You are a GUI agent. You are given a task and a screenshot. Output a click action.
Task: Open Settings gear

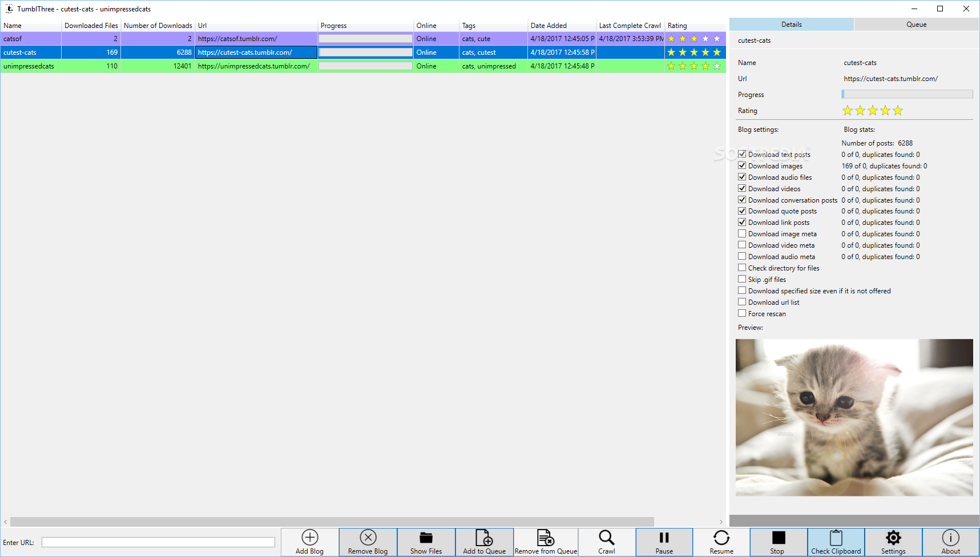[x=893, y=538]
